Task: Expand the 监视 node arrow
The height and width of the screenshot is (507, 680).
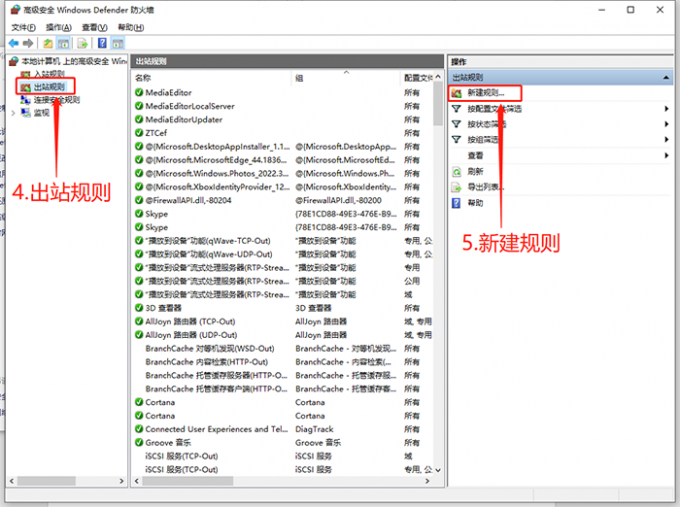Action: click(x=13, y=113)
